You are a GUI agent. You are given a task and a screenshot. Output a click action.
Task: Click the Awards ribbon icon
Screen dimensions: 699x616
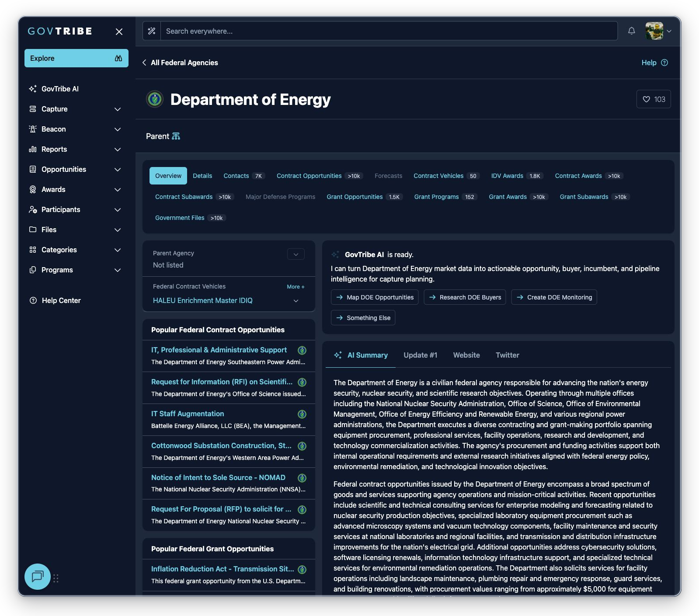[x=33, y=189]
